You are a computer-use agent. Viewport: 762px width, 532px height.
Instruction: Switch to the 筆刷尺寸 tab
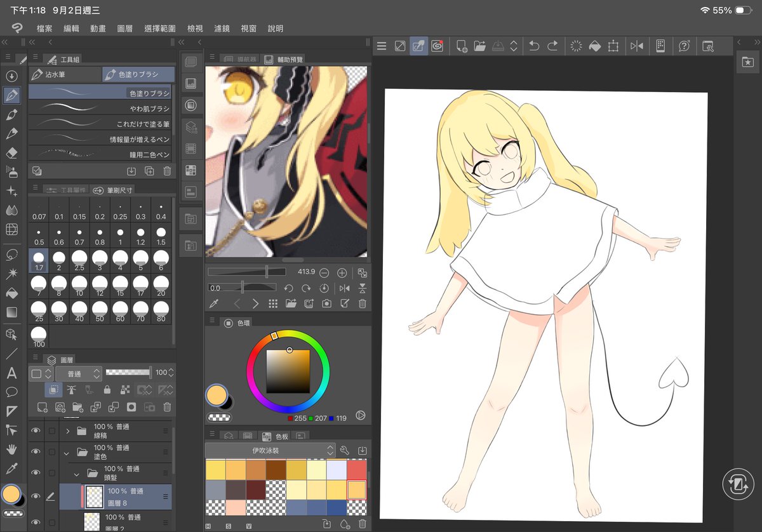point(112,190)
